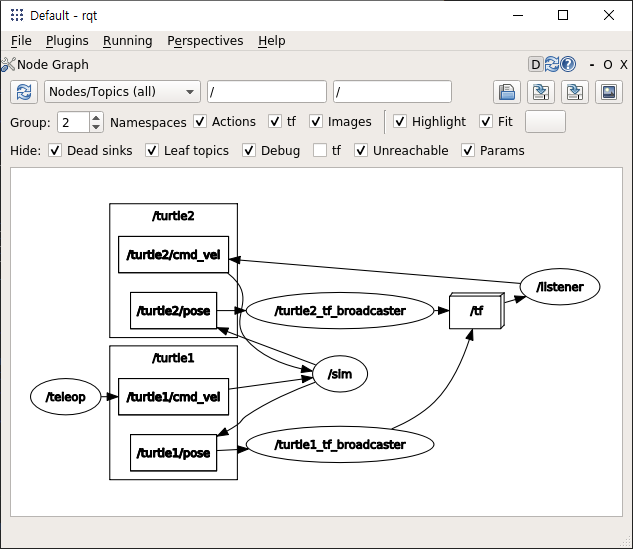Select the /turtle2_tf_broadcaster node
633x549 pixels.
tap(340, 310)
